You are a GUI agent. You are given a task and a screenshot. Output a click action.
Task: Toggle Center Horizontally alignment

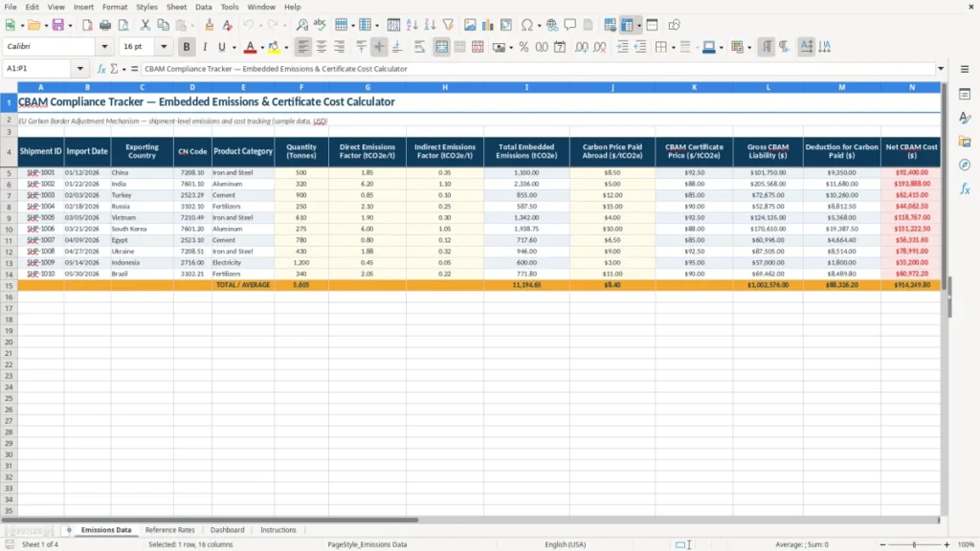[x=322, y=47]
